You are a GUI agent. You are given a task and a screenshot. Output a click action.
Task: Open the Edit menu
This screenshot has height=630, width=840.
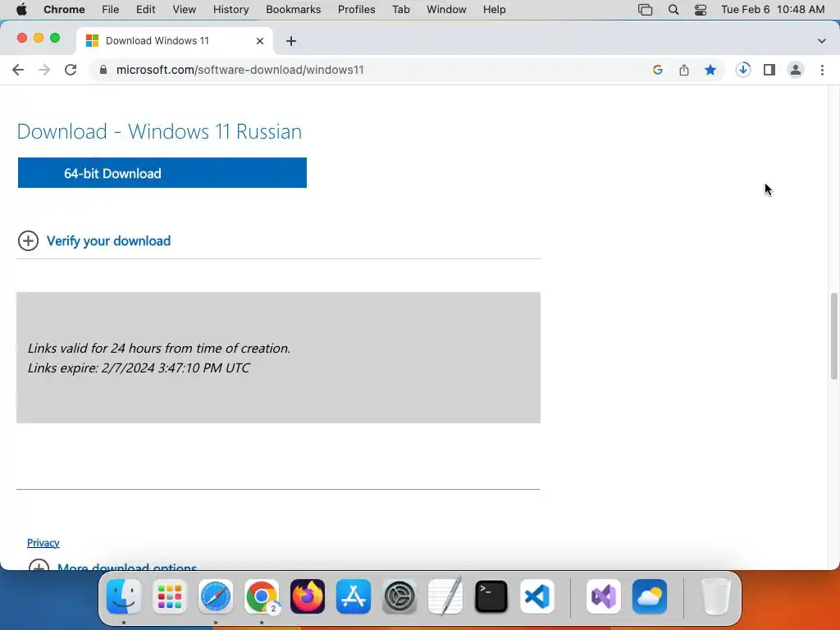[145, 10]
